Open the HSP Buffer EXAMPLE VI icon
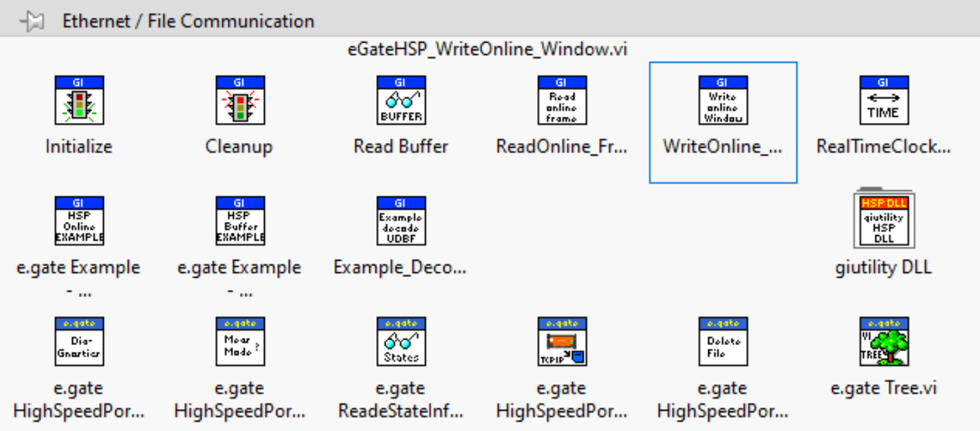This screenshot has height=431, width=980. [240, 221]
